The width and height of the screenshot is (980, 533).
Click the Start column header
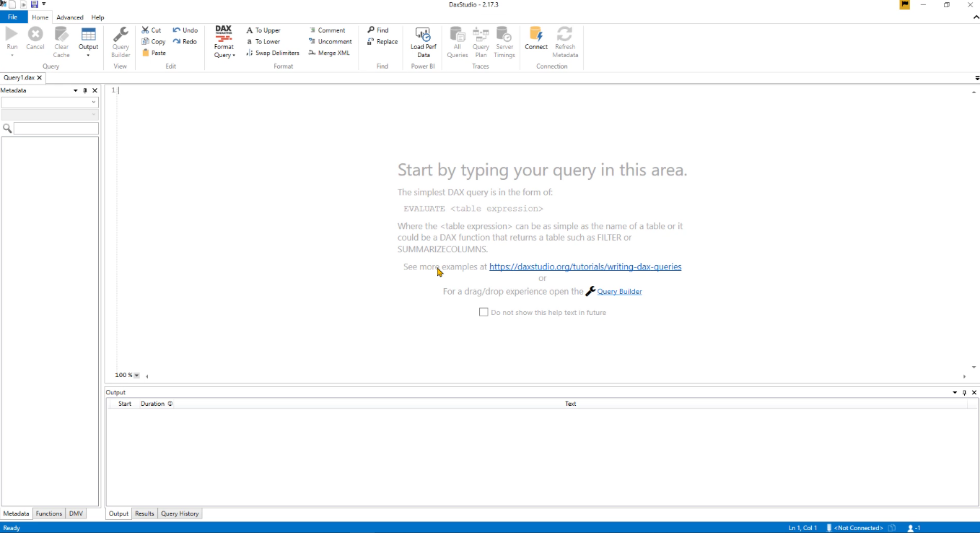125,404
